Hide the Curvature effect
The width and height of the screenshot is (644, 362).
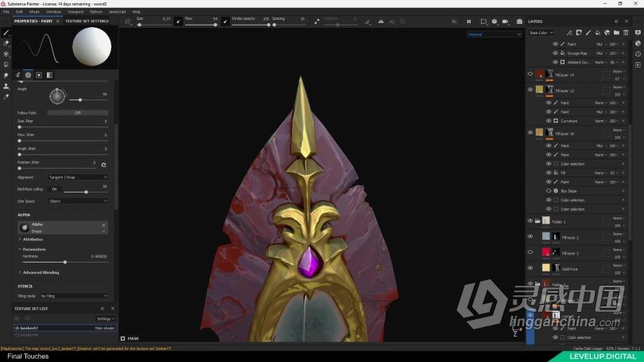549,121
